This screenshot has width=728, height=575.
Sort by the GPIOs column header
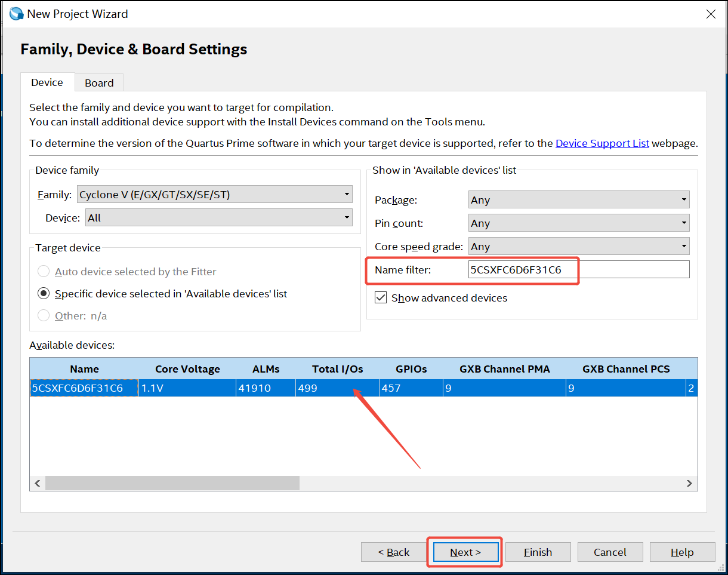[x=411, y=369]
